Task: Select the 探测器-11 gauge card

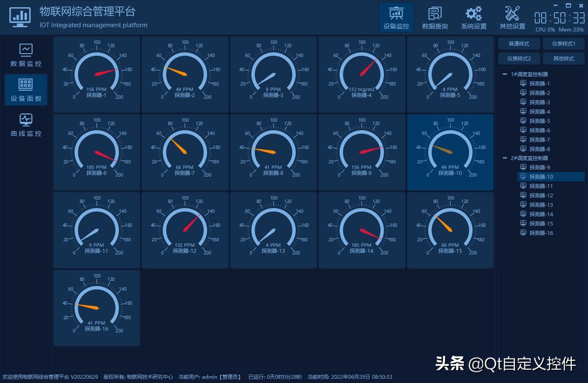Action: tap(97, 230)
